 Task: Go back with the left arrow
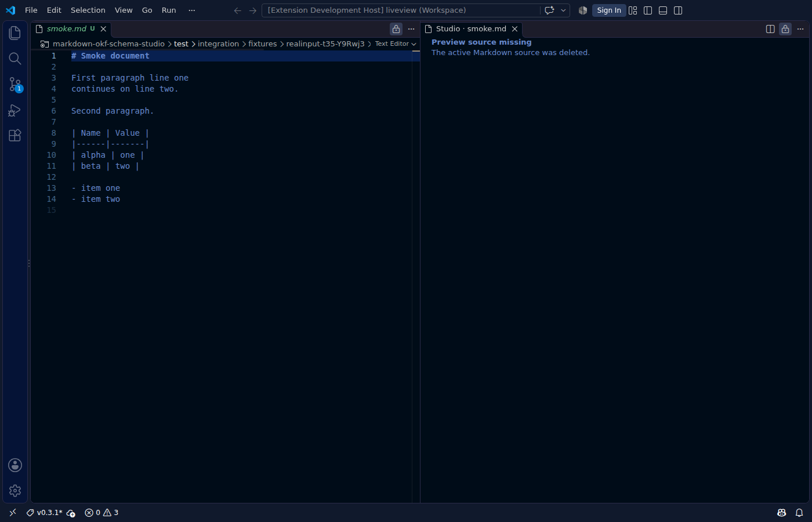click(237, 10)
